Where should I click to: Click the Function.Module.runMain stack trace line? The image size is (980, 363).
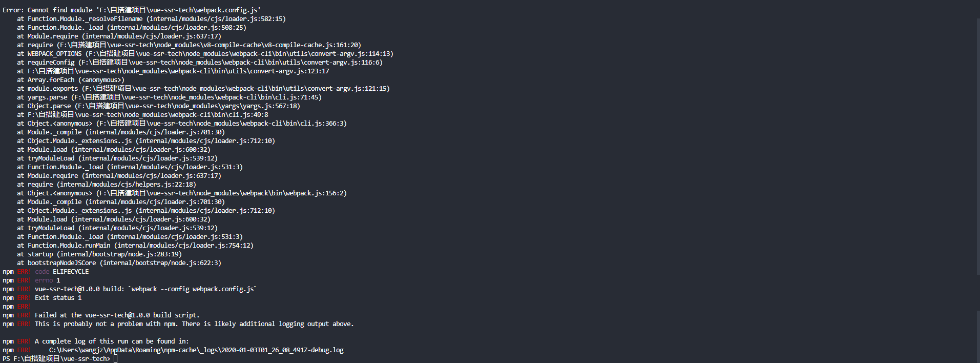135,246
